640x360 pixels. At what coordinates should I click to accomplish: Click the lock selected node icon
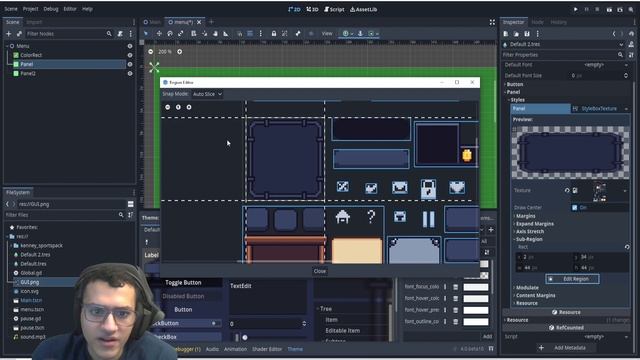(274, 33)
